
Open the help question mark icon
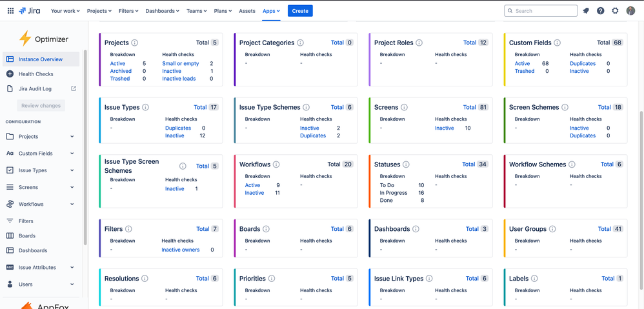(601, 11)
